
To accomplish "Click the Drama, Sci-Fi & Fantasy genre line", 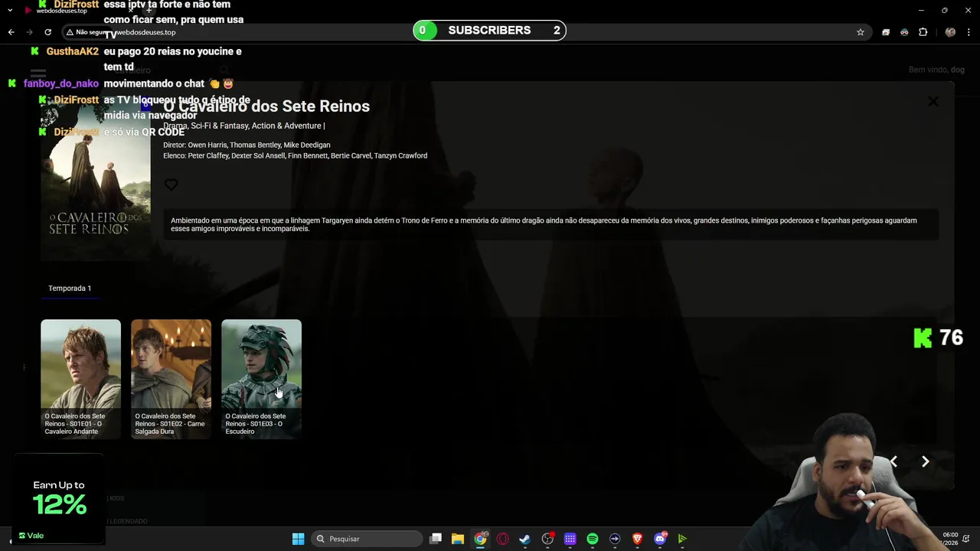I will (x=243, y=126).
